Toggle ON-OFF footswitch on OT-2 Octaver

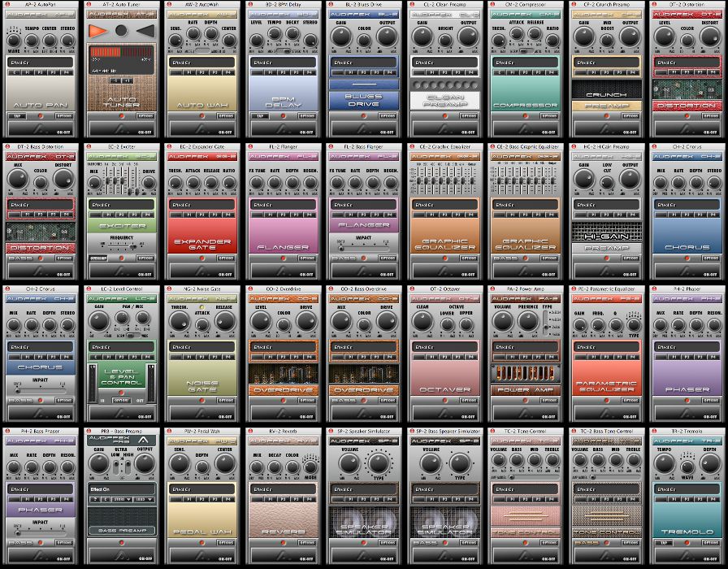point(444,413)
